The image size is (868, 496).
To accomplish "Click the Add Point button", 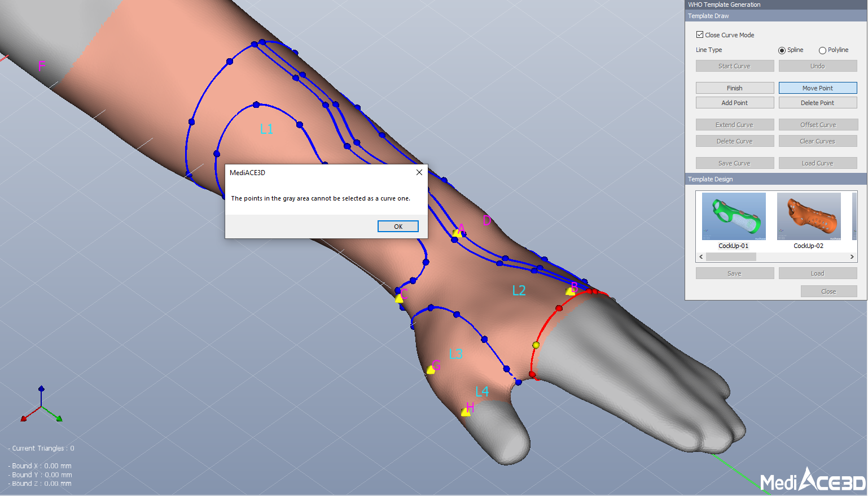I will coord(734,103).
